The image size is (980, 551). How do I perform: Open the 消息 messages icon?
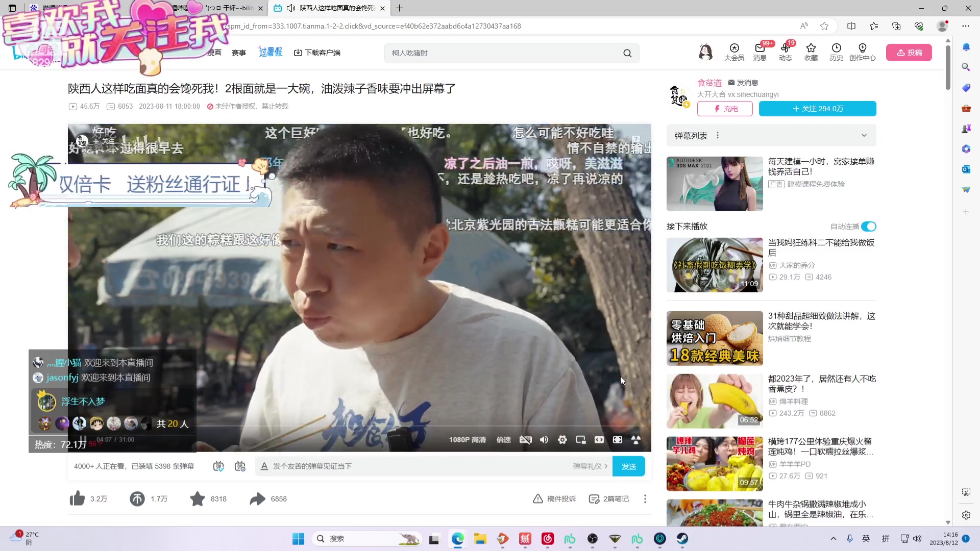(759, 52)
